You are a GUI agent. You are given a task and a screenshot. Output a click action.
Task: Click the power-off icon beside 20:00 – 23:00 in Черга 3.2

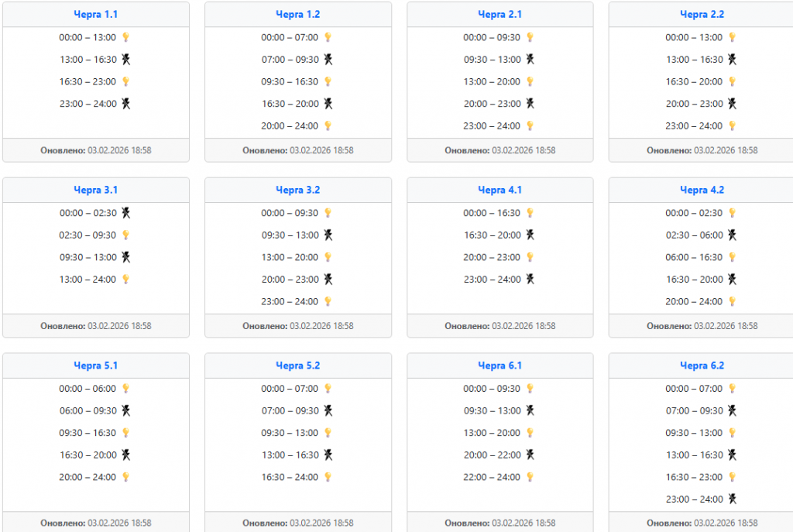point(328,280)
